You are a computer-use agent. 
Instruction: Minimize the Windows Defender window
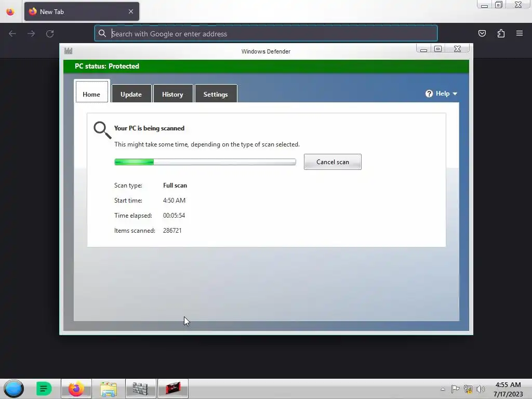(x=423, y=49)
